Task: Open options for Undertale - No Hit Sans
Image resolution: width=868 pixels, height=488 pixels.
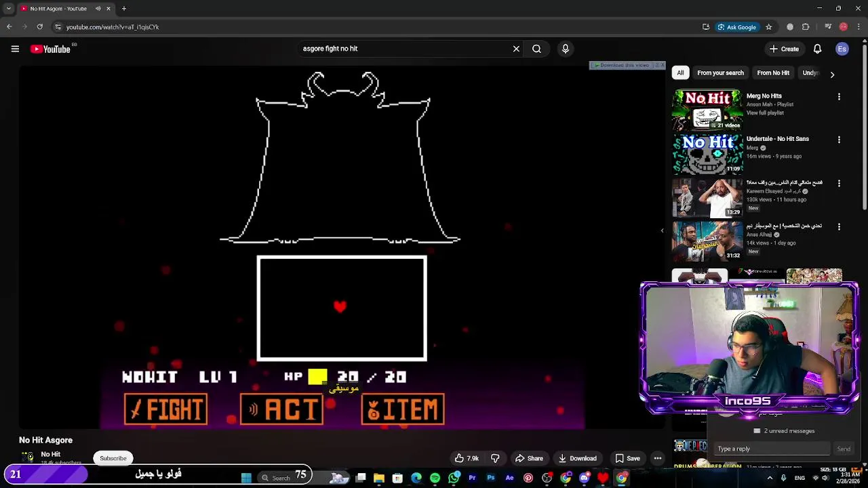Action: pos(839,140)
